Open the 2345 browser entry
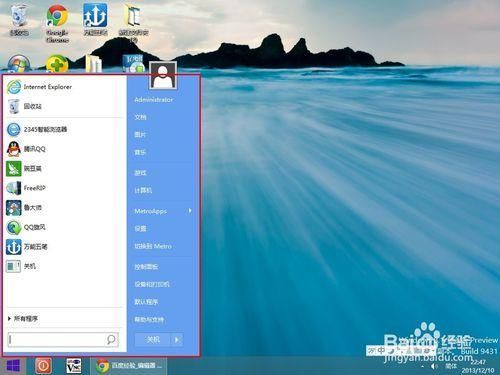Viewport: 500px width, 375px height. click(x=37, y=129)
